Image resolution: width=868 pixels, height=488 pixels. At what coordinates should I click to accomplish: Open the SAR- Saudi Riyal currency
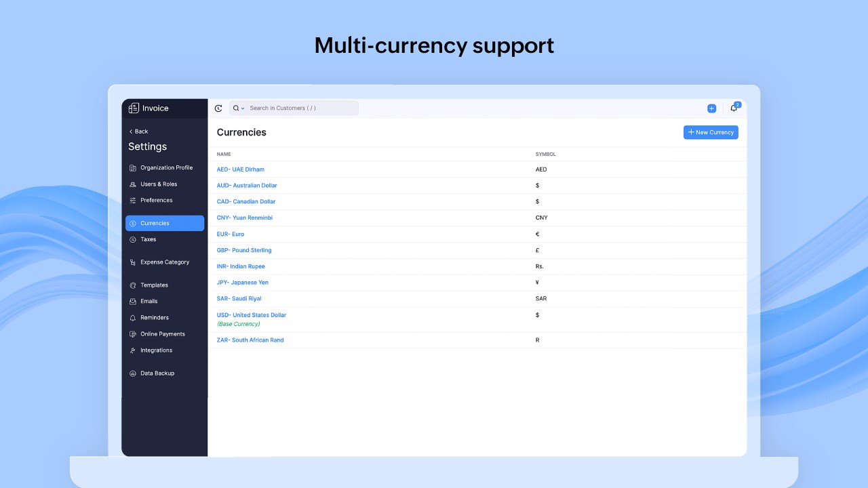point(239,299)
